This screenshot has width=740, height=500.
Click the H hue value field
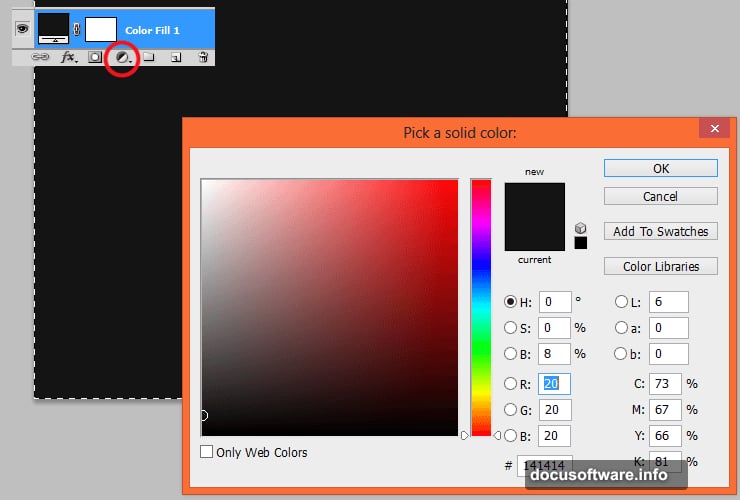tap(555, 302)
